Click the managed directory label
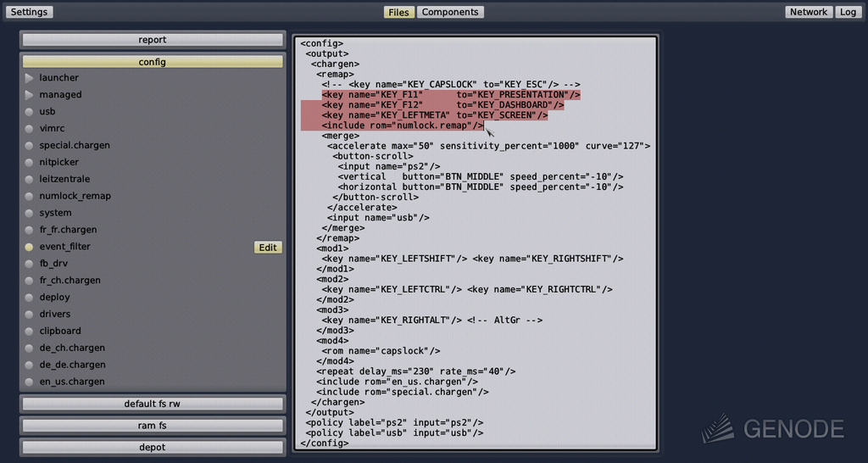 60,95
